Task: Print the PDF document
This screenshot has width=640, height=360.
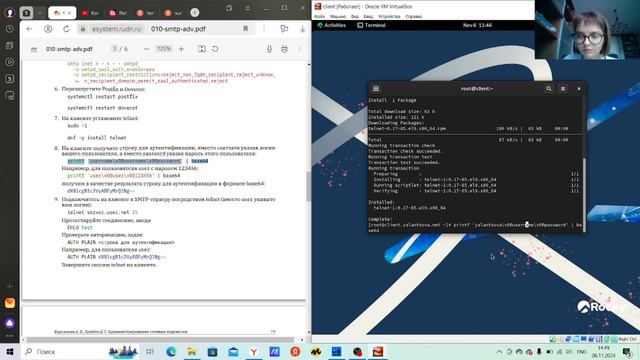Action: (284, 49)
